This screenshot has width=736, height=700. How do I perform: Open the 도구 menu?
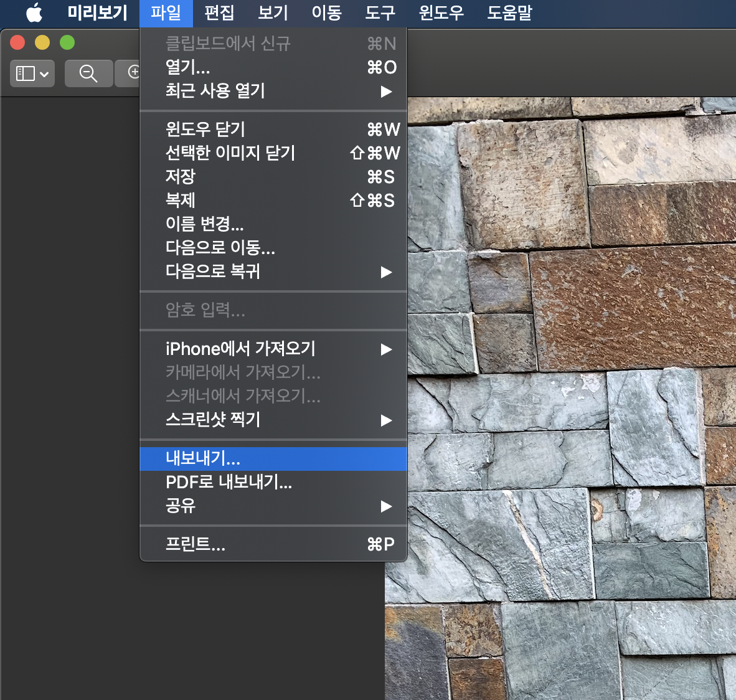tap(380, 12)
